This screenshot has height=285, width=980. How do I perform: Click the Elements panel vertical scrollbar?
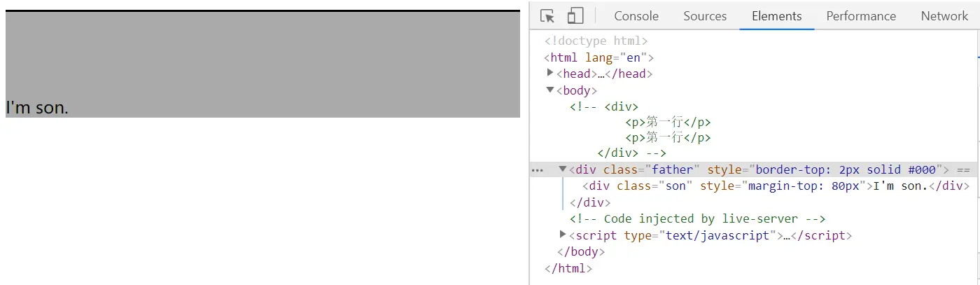click(x=977, y=158)
